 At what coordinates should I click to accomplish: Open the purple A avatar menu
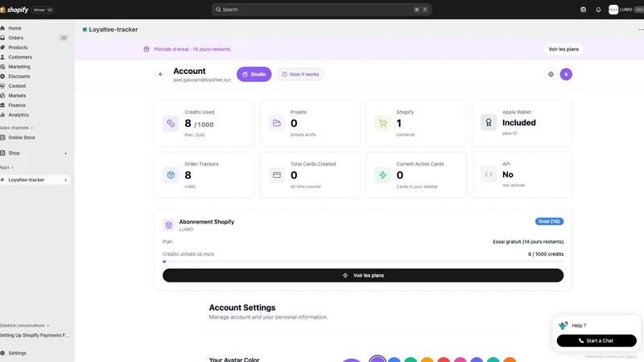(566, 74)
